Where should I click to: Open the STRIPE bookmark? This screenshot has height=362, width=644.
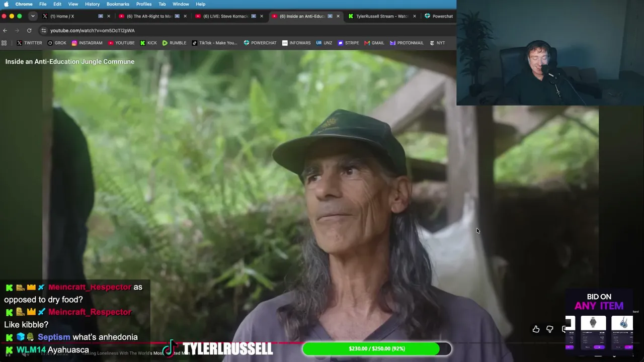348,43
